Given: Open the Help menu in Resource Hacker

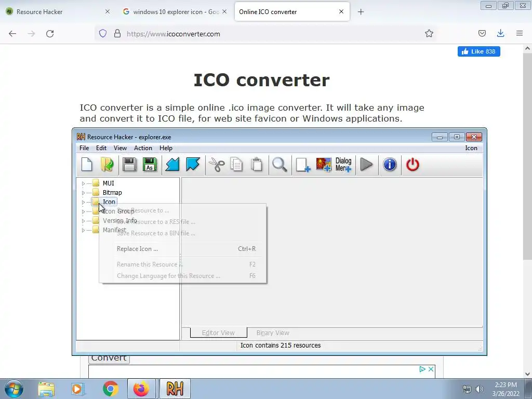Looking at the screenshot, I should (166, 148).
